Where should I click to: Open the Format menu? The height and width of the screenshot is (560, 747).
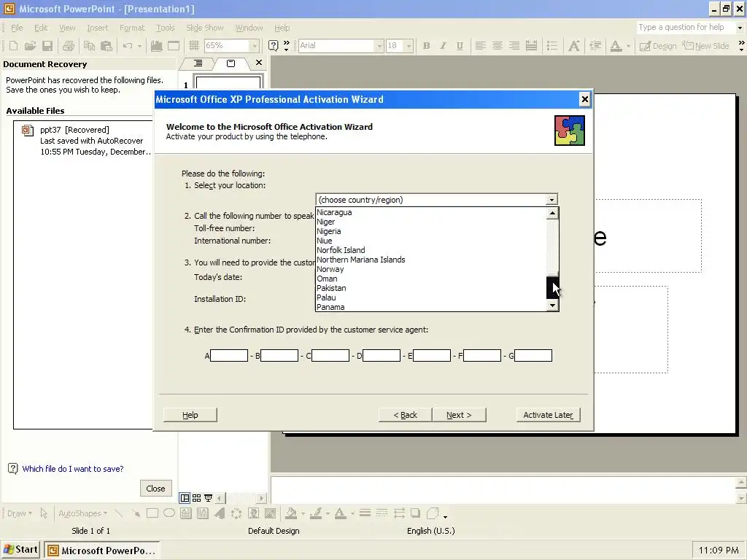coord(132,28)
